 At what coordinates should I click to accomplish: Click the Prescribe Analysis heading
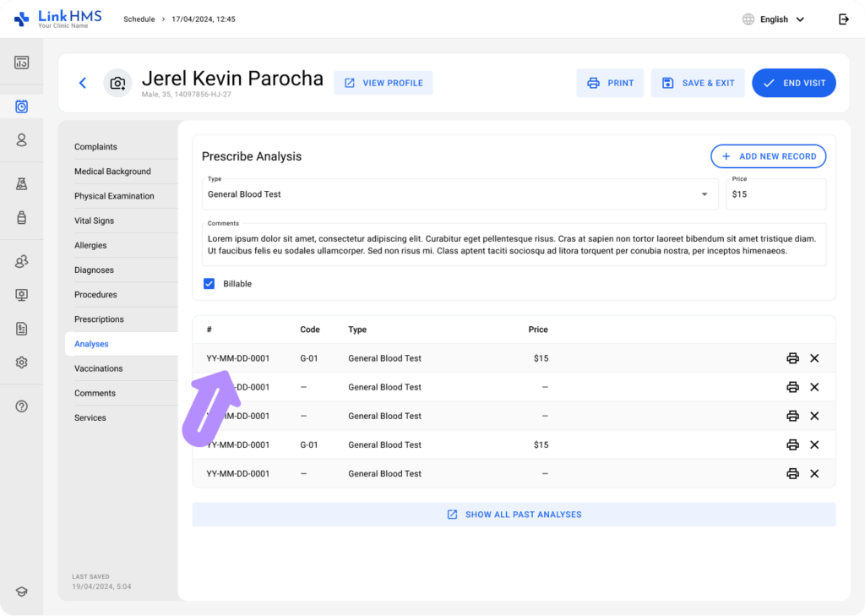click(x=252, y=156)
